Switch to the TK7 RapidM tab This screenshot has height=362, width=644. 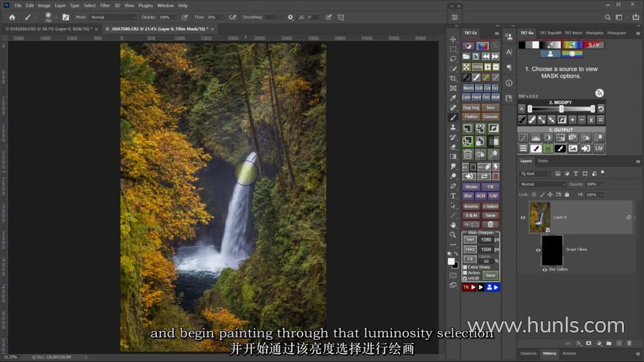(550, 33)
